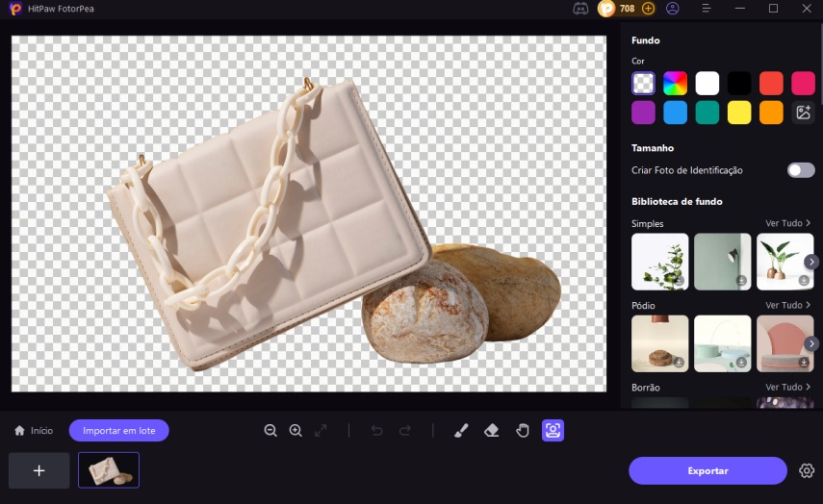Screen dimensions: 823x504
Task: Toggle Criar Foto de Identificação switch
Action: coord(801,170)
